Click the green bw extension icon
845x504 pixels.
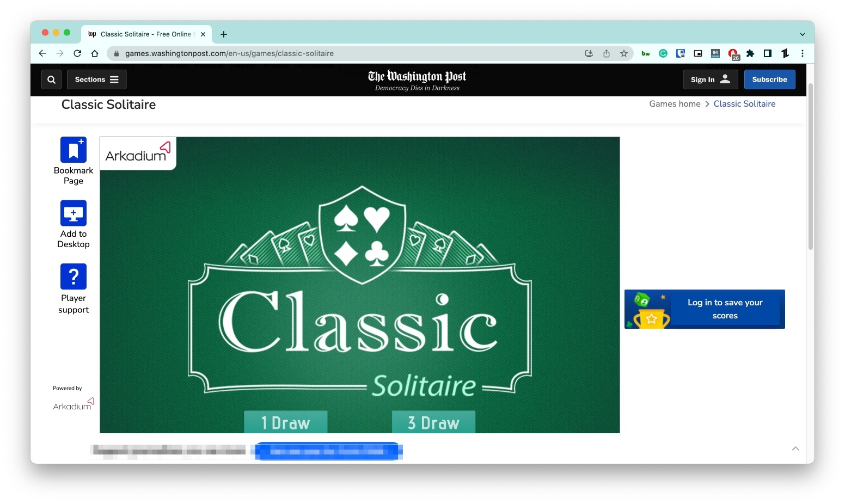[646, 53]
